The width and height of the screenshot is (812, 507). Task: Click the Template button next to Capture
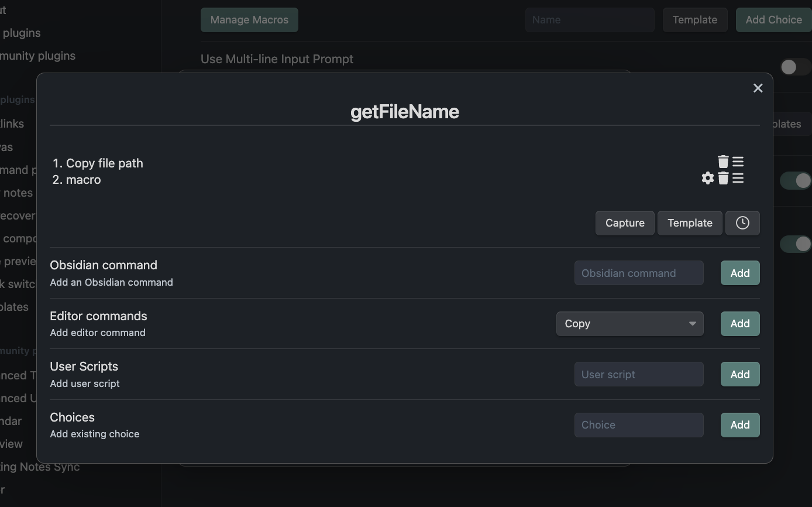point(690,223)
